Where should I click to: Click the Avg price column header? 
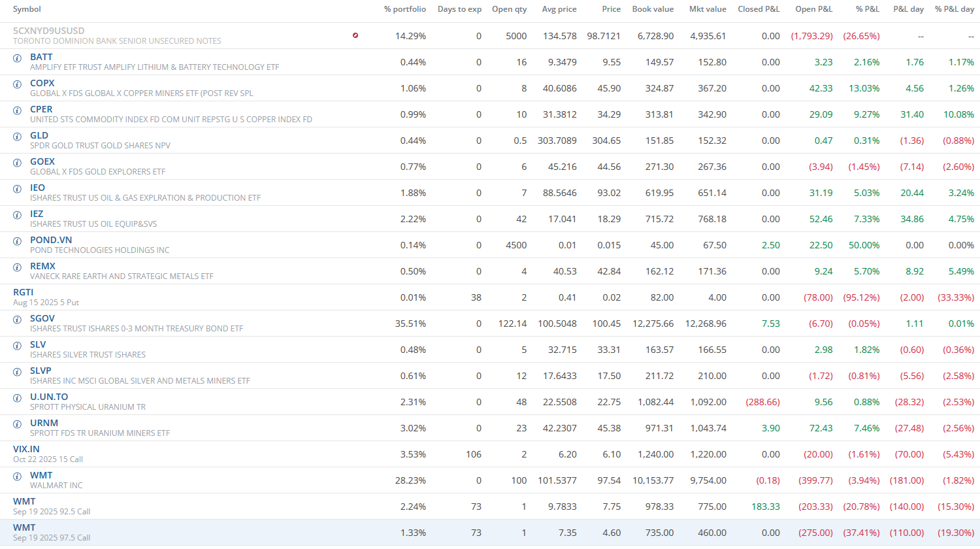click(559, 9)
